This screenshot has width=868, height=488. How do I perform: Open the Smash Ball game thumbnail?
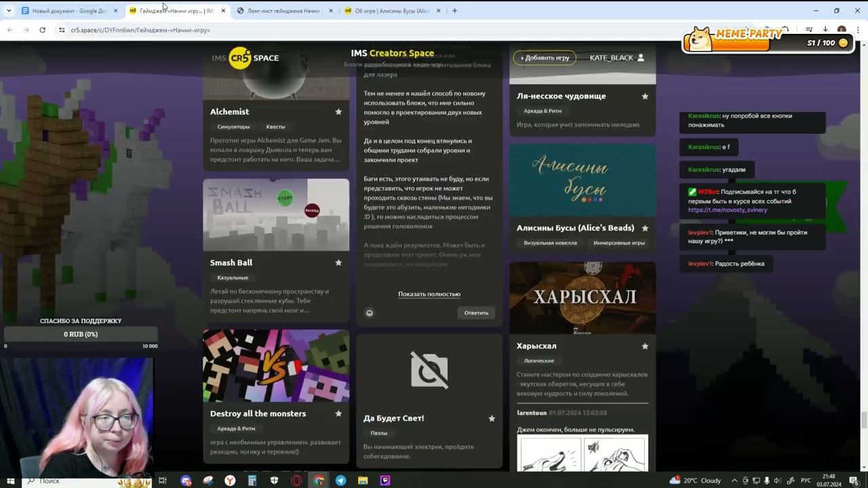pyautogui.click(x=276, y=215)
